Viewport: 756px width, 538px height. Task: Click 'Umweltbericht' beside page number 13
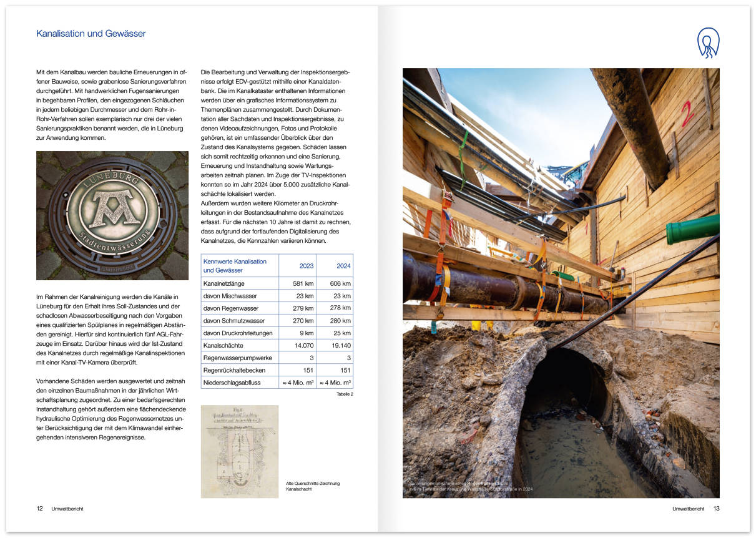(x=689, y=509)
